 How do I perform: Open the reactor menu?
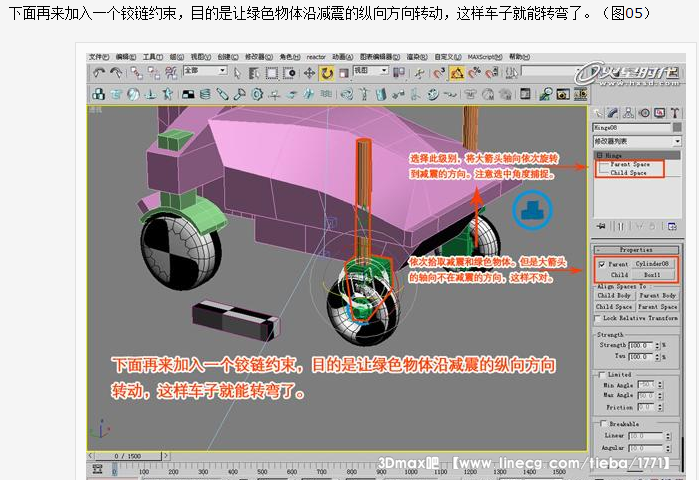316,57
